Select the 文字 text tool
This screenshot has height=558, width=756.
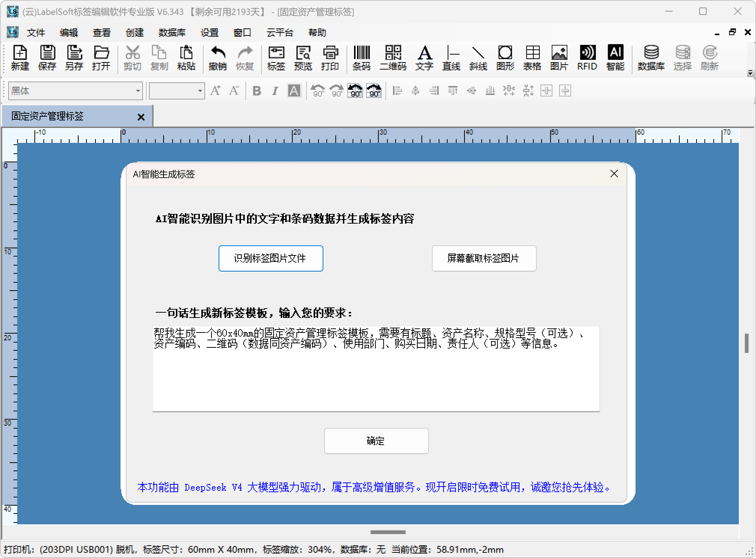click(424, 58)
